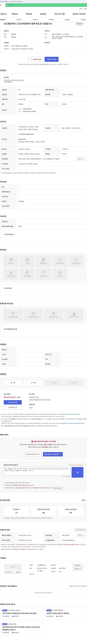Open the 실업급여 menu

point(43,14)
